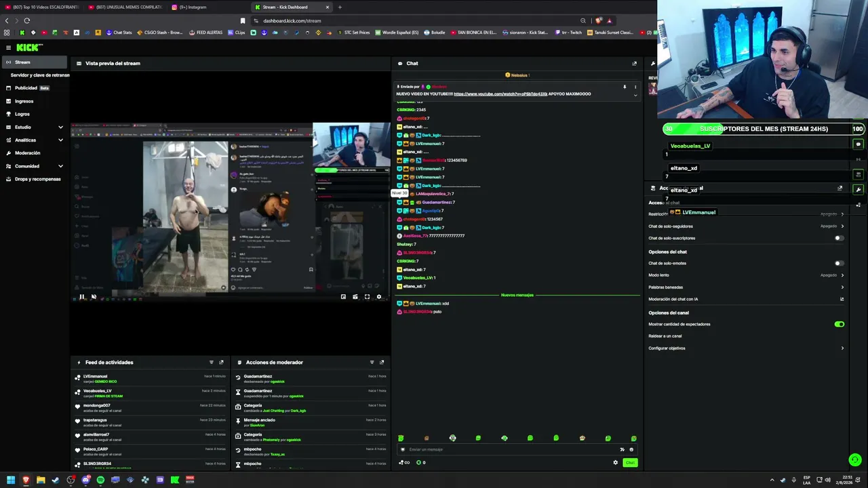Open a new browser tab
This screenshot has height=488, width=868.
tap(340, 7)
